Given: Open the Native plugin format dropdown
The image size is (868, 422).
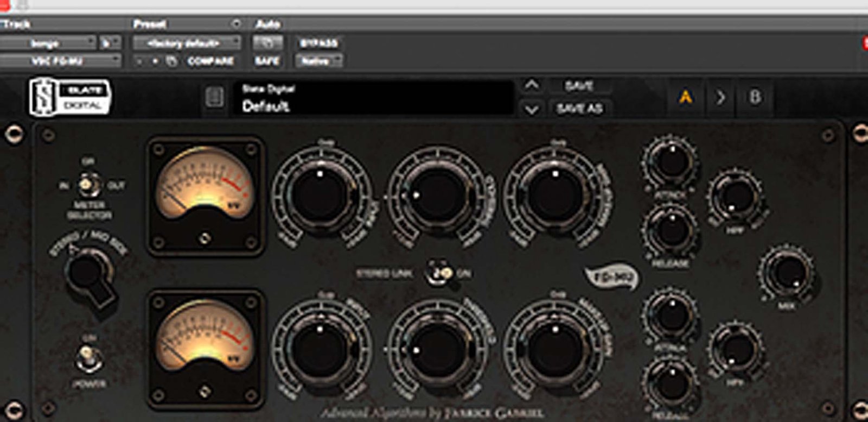Looking at the screenshot, I should (x=319, y=61).
